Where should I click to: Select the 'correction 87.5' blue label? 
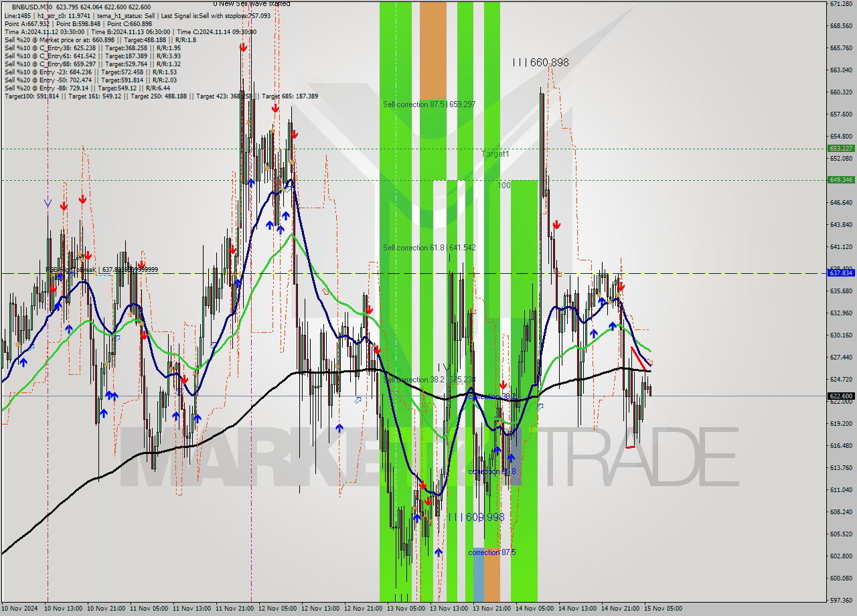(x=492, y=552)
